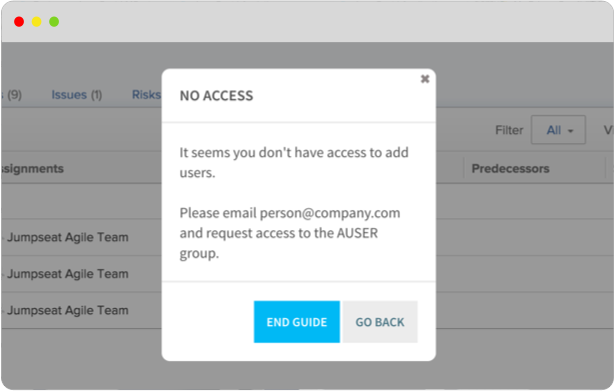Click the End Guide button

297,322
